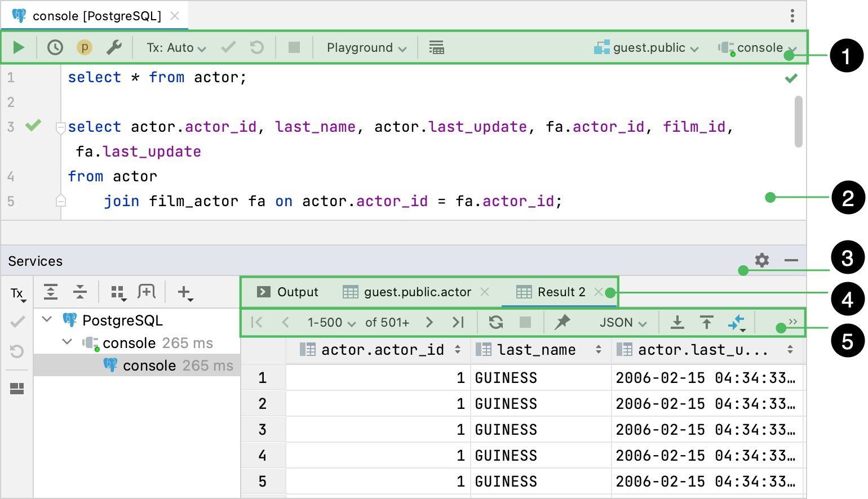Export data with the download icon
The width and height of the screenshot is (868, 499).
click(x=677, y=322)
